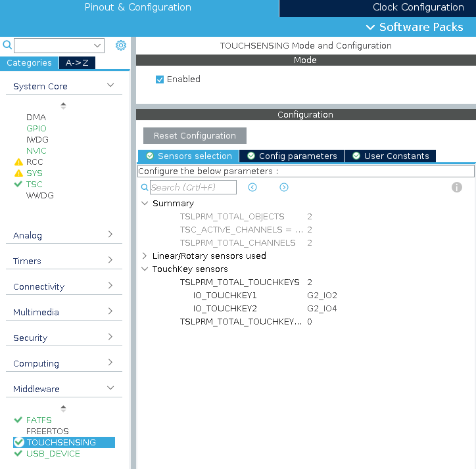The height and width of the screenshot is (469, 476).
Task: Uncheck the Enabled checkbox
Action: coord(160,79)
